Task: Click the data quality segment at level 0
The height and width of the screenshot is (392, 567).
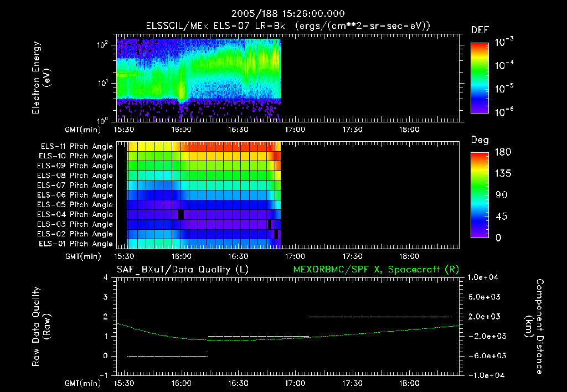Action: tap(167, 356)
